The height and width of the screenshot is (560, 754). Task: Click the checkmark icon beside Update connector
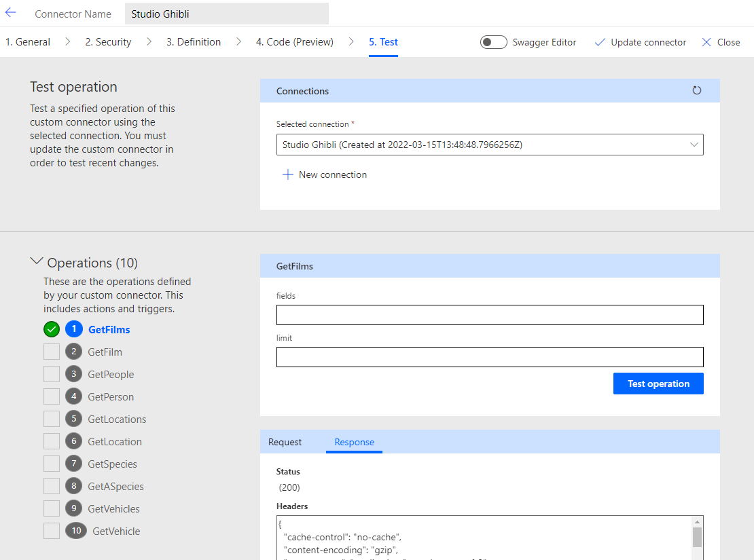[600, 42]
